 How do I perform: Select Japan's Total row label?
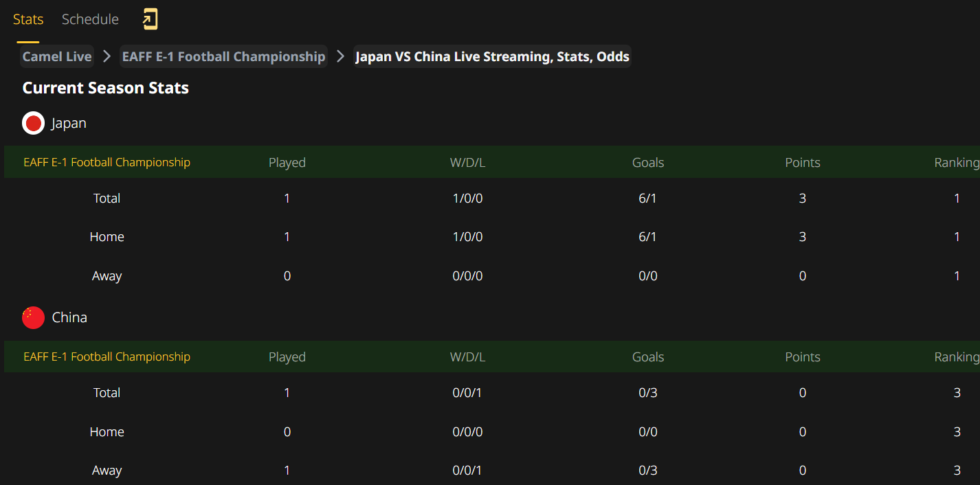[107, 198]
